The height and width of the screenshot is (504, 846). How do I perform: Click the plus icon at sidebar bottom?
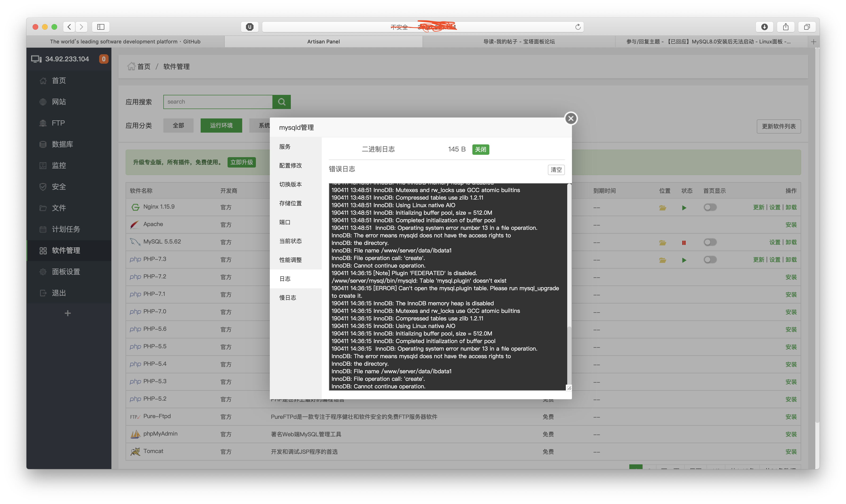(x=68, y=313)
